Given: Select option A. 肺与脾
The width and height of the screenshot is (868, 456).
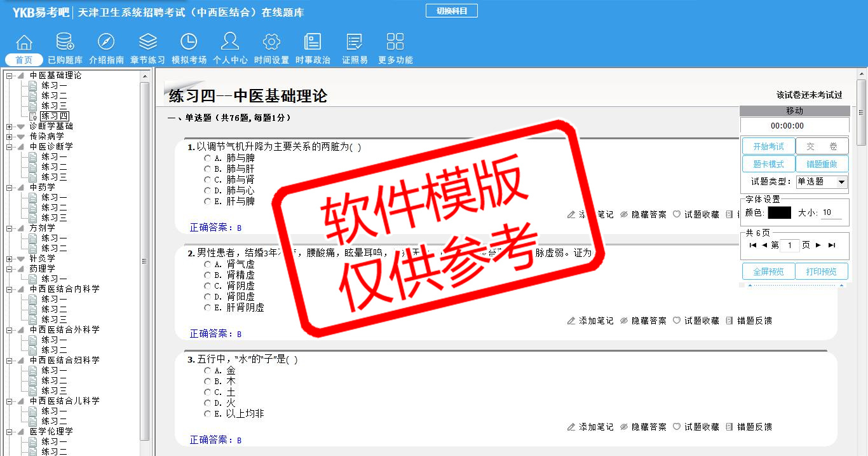Looking at the screenshot, I should (207, 158).
